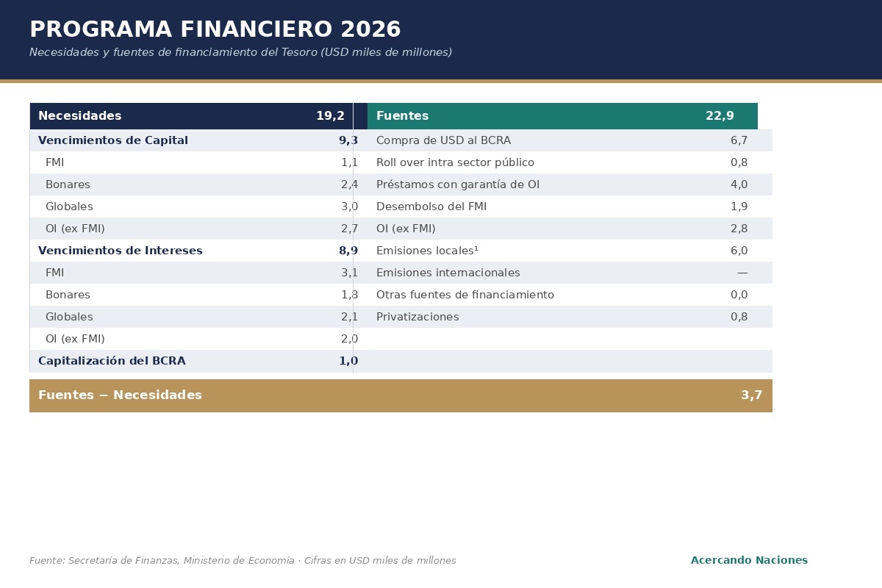Click the value 9,3 for Vencimientos de Capital
The image size is (882, 588).
[x=348, y=140]
